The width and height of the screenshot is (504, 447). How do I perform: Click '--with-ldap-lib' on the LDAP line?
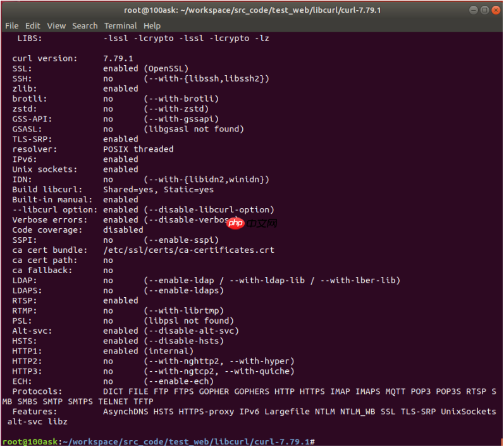point(267,281)
